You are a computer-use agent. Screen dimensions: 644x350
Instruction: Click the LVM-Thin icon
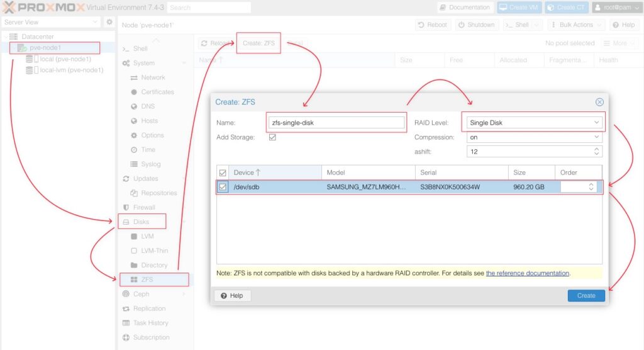(x=134, y=251)
